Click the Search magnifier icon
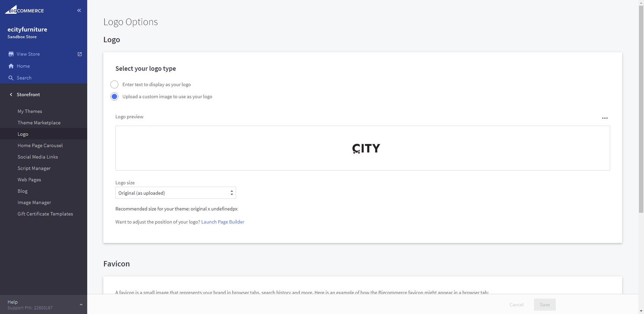This screenshot has width=644, height=314. click(11, 78)
